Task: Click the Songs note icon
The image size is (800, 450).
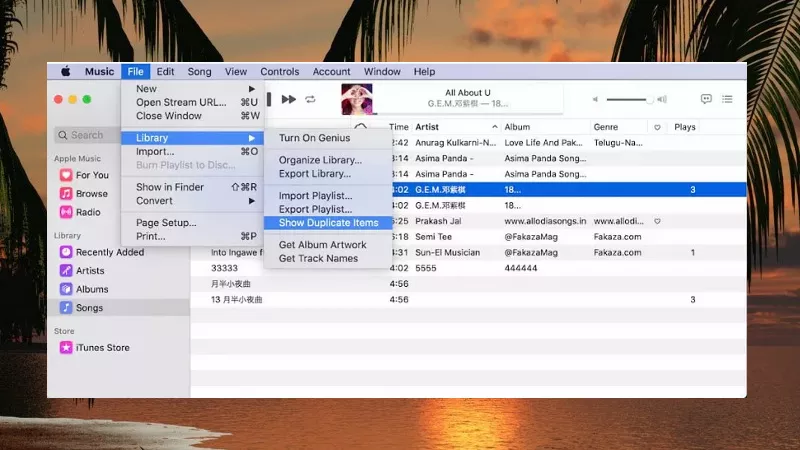Action: (x=66, y=307)
